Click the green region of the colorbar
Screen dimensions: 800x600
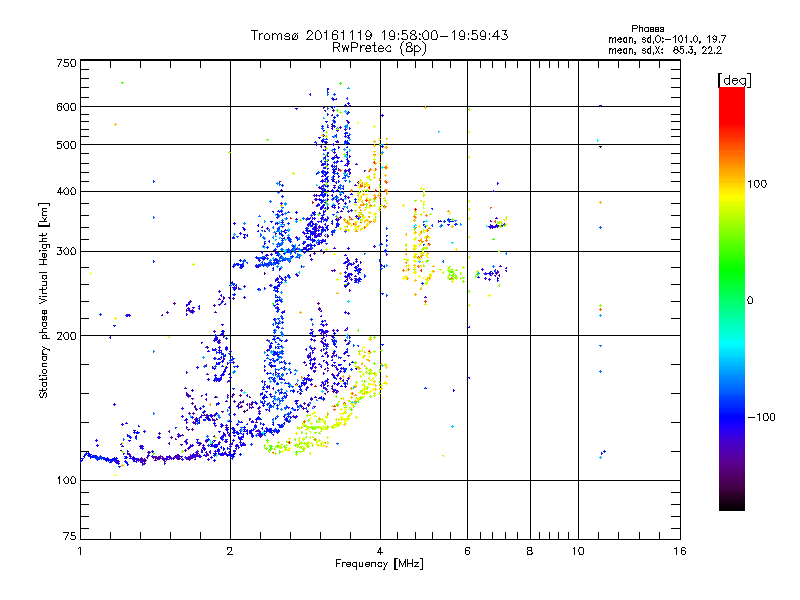(732, 270)
